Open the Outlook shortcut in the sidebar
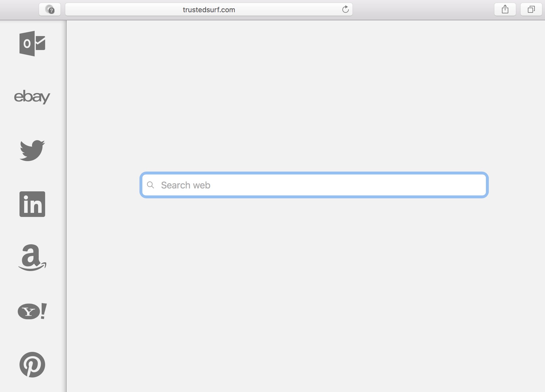 [32, 44]
